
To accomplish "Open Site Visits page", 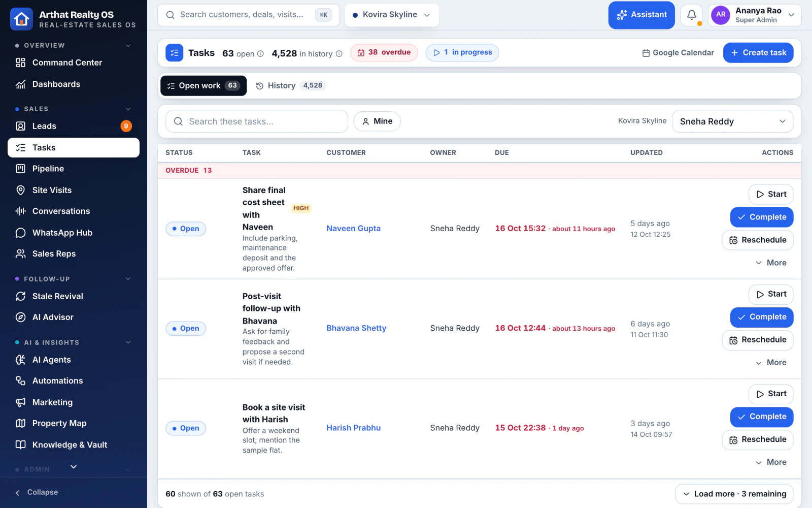I will click(x=74, y=190).
